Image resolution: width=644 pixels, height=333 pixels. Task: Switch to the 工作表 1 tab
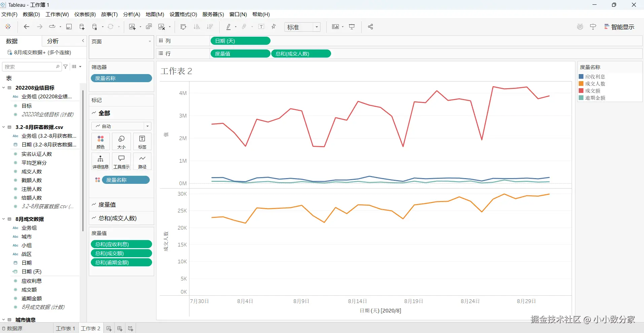66,328
